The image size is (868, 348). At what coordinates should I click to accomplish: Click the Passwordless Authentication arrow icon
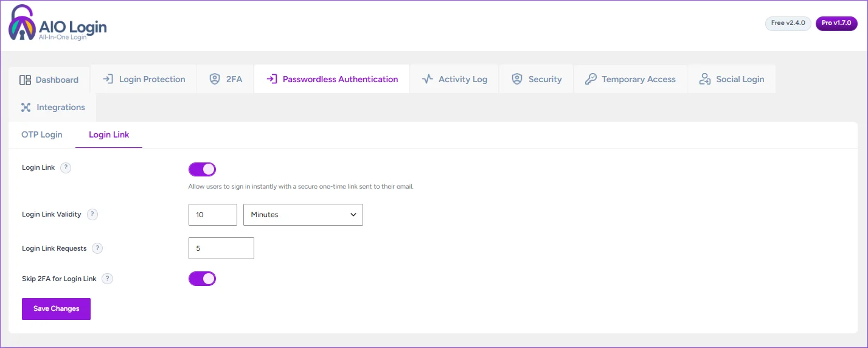click(272, 79)
